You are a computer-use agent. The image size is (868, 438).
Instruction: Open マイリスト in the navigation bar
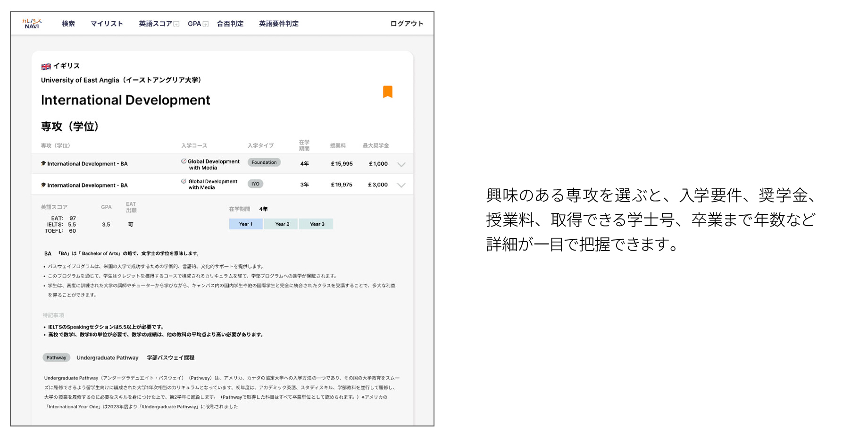pos(107,24)
